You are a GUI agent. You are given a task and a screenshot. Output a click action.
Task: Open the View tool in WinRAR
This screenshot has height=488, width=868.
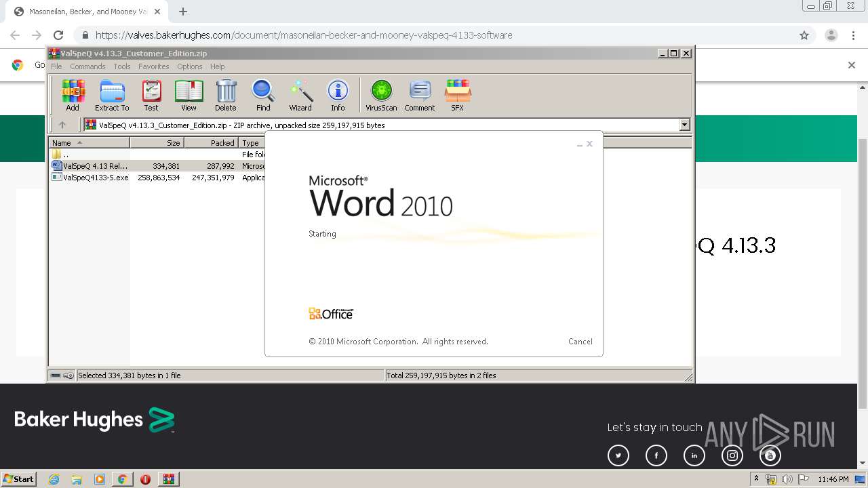[189, 95]
